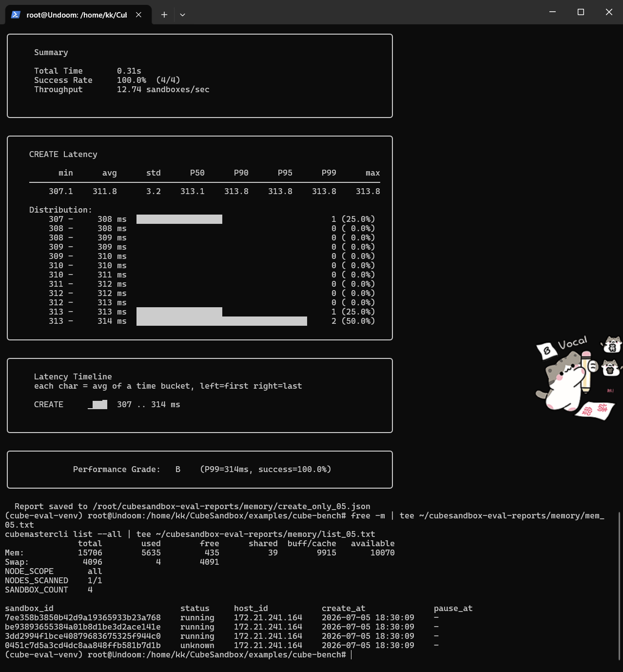Screen dimensions: 623x672
Task: Click the PowerShell icon in the terminal tab
Action: (x=16, y=15)
